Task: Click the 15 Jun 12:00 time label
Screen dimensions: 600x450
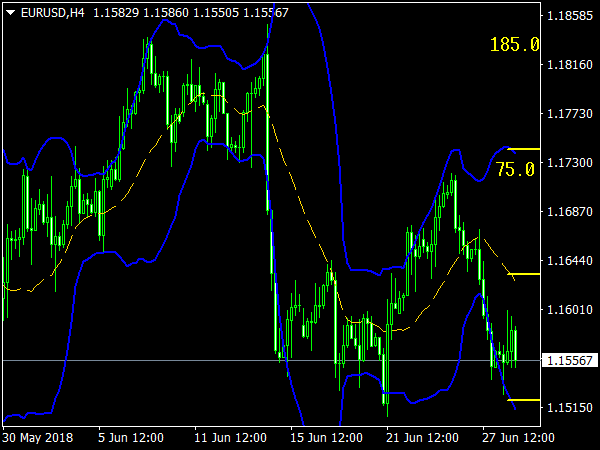Action: point(326,437)
